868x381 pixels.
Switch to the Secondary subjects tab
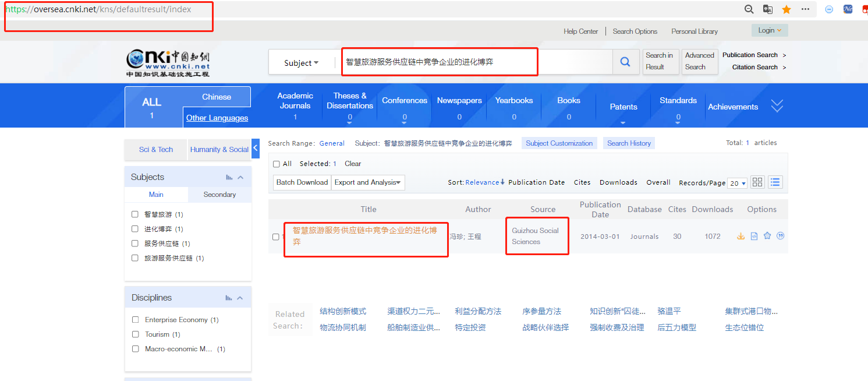(x=219, y=195)
